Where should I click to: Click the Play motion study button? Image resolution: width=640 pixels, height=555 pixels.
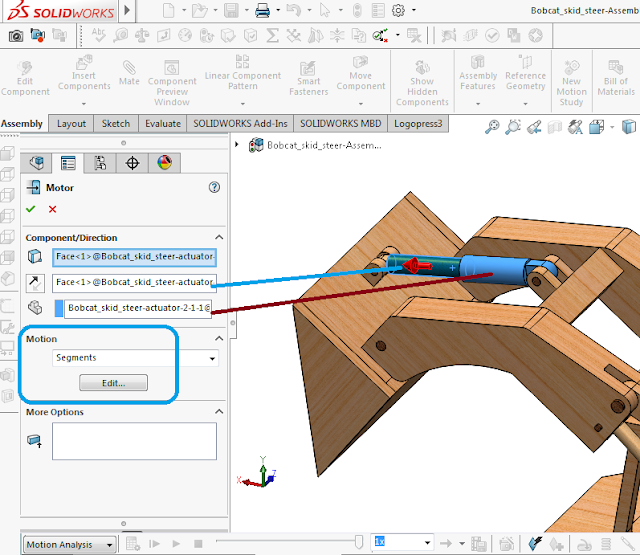pyautogui.click(x=176, y=544)
